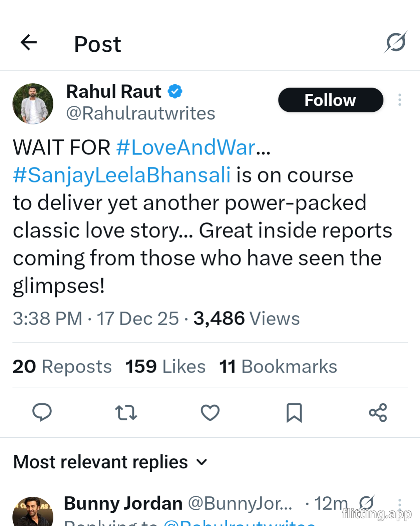Bookmark the post with the bookmark icon
Screen dimensions: 420x526
pos(294,412)
